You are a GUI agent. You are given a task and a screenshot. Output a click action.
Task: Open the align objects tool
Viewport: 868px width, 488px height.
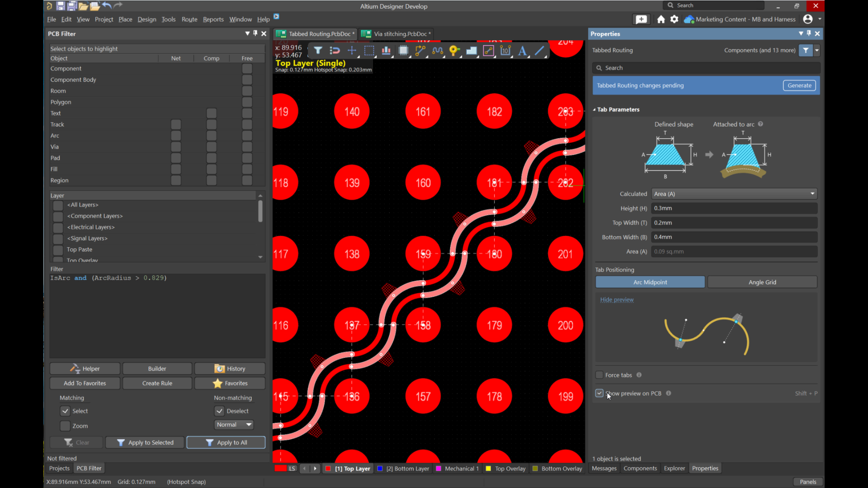386,51
